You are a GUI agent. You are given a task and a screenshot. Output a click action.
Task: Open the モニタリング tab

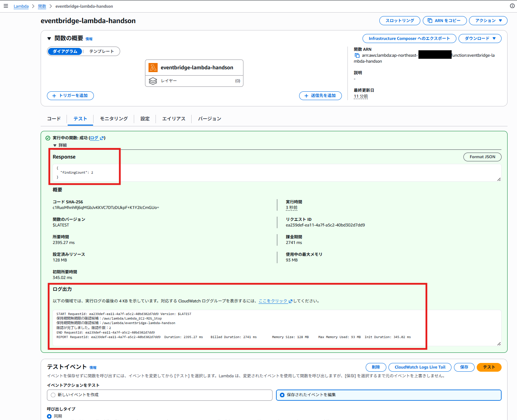[x=114, y=119]
